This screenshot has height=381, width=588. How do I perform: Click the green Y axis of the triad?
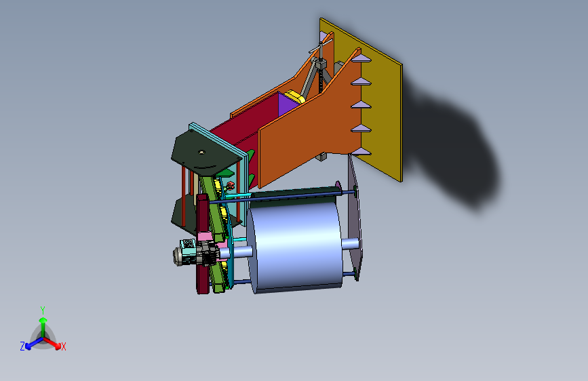(43, 327)
